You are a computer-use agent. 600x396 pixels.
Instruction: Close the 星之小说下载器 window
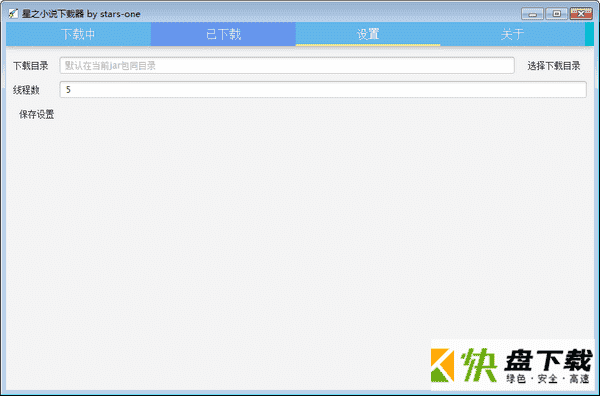581,14
